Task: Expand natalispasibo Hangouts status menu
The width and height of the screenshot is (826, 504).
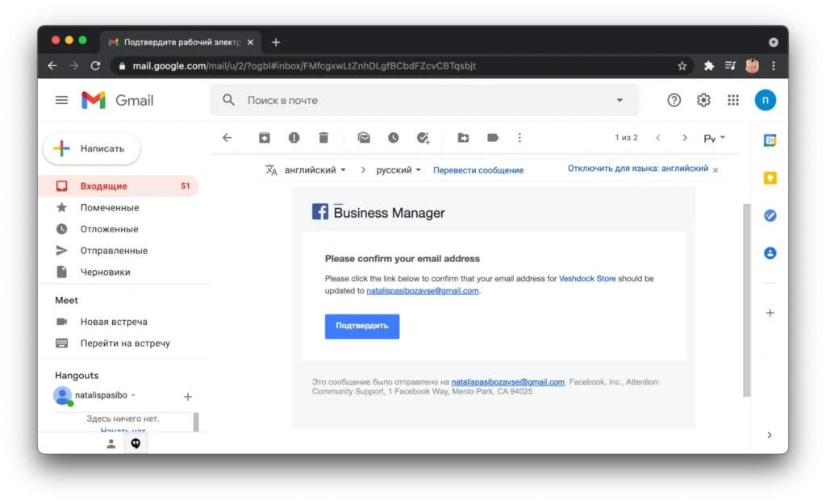Action: [133, 395]
